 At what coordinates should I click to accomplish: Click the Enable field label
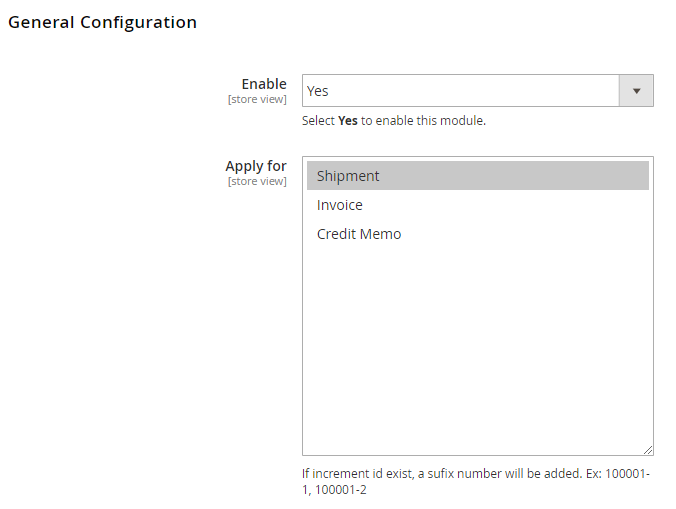point(264,84)
